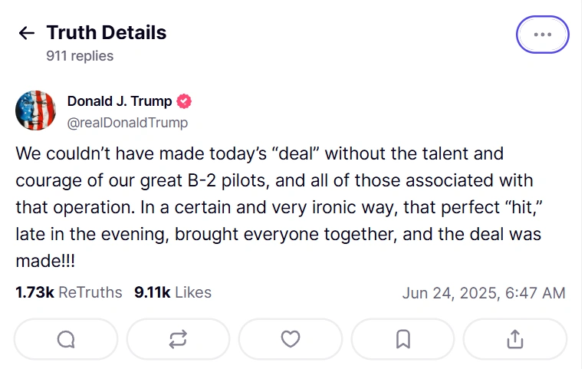
Task: Click the reply speech bubble icon
Action: click(66, 338)
